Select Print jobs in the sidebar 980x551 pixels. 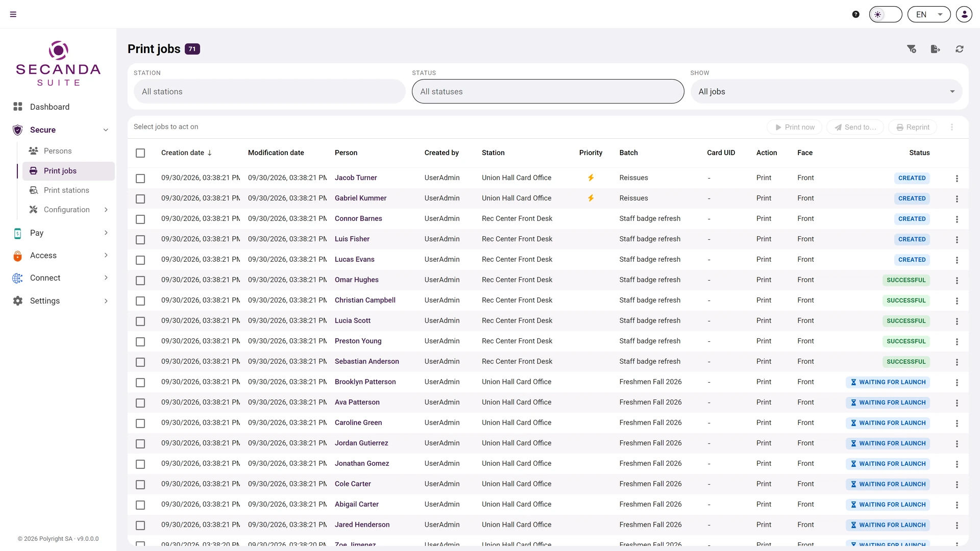(x=68, y=171)
